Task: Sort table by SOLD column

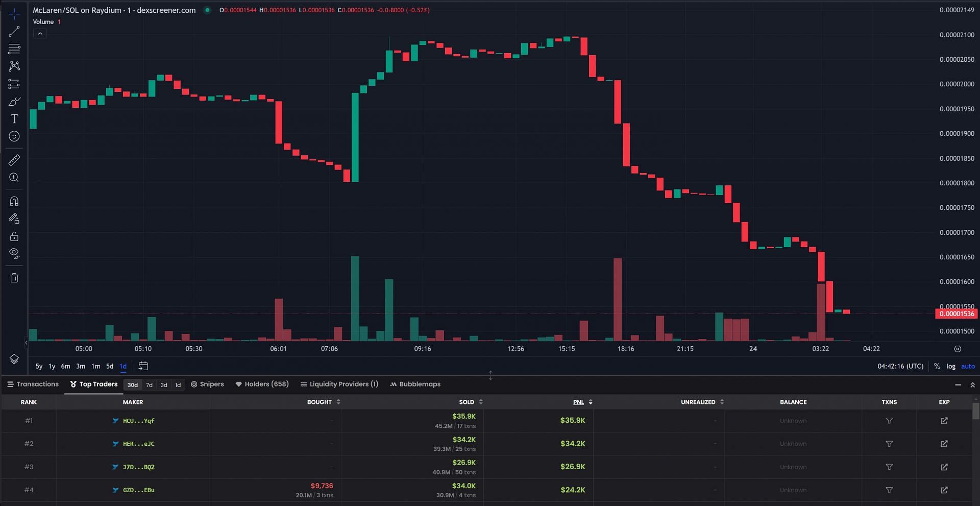Action: pos(471,402)
